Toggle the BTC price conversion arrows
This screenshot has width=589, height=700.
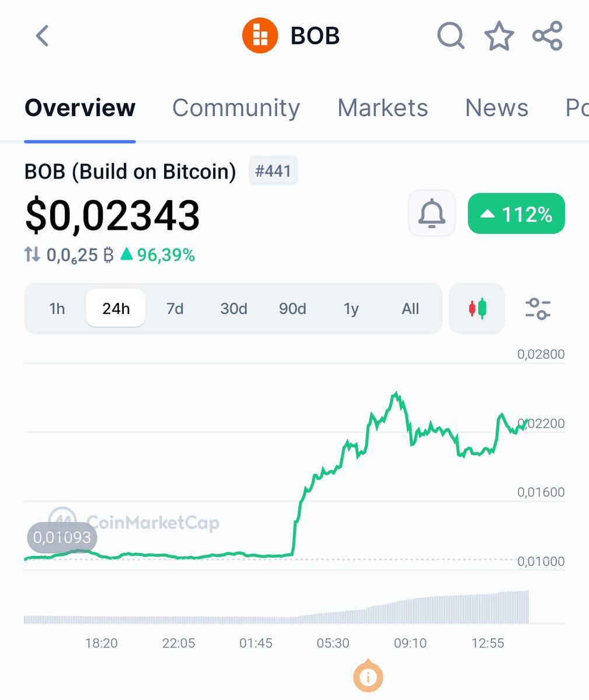(32, 255)
